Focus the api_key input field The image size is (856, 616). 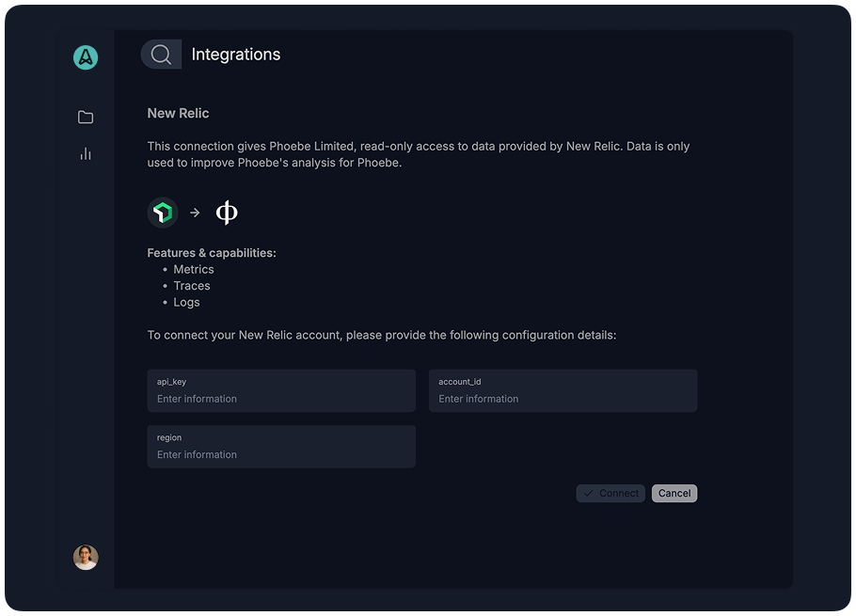(281, 390)
